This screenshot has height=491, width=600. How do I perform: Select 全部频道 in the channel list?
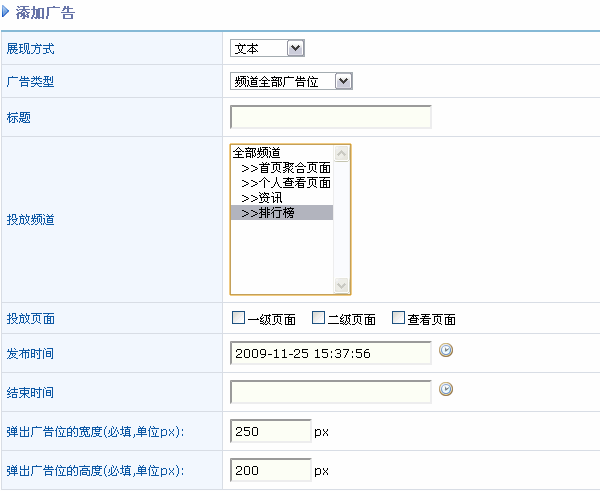tap(256, 153)
